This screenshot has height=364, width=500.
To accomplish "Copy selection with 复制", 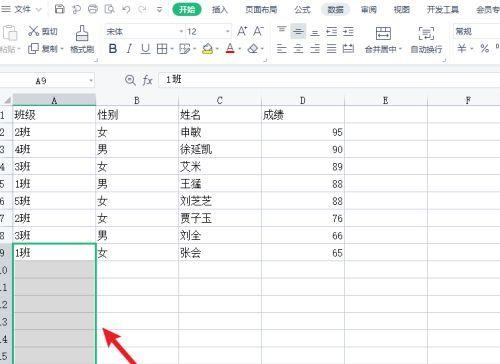I will coord(43,49).
